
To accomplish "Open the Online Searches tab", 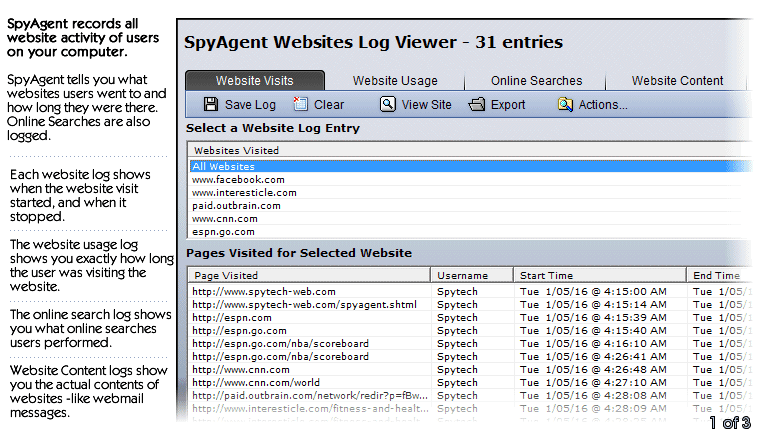I will [536, 81].
